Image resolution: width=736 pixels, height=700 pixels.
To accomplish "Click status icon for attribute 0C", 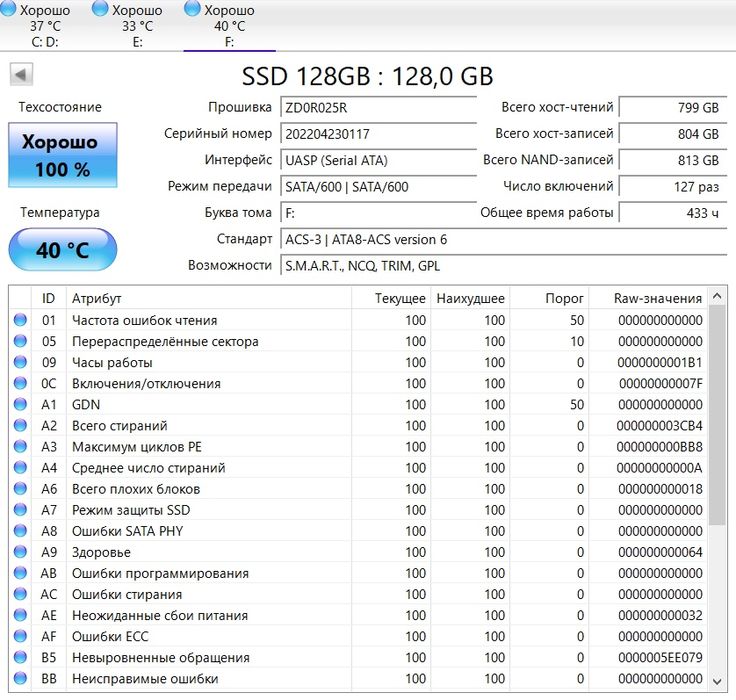I will point(20,383).
